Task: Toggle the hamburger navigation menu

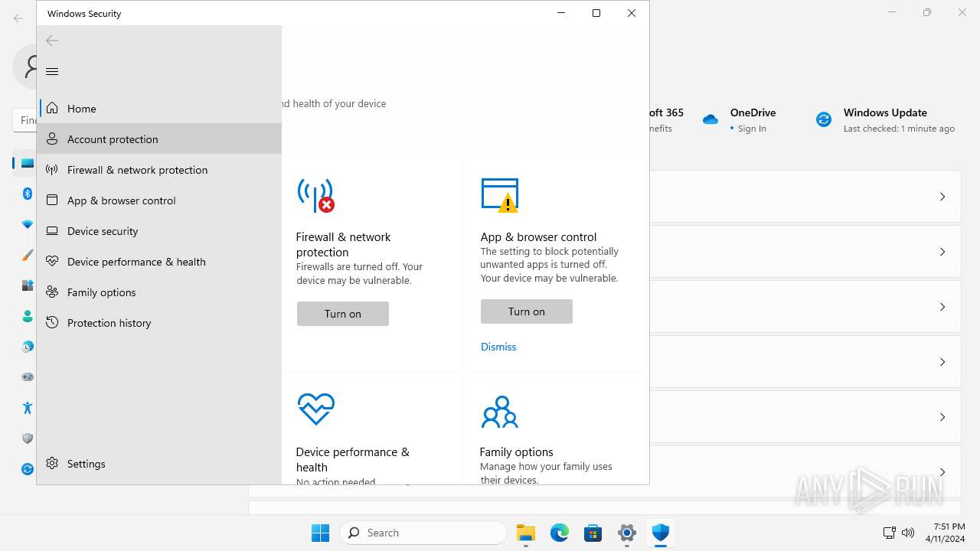Action: pos(52,71)
